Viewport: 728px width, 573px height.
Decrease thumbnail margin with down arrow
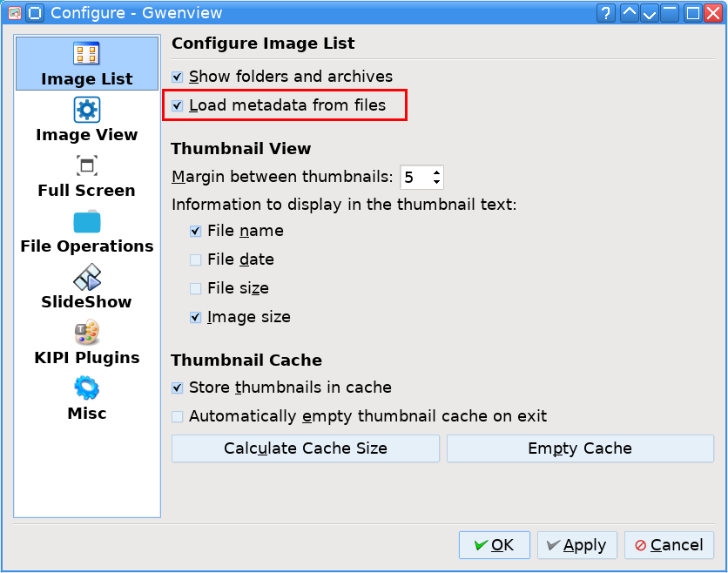click(x=436, y=183)
